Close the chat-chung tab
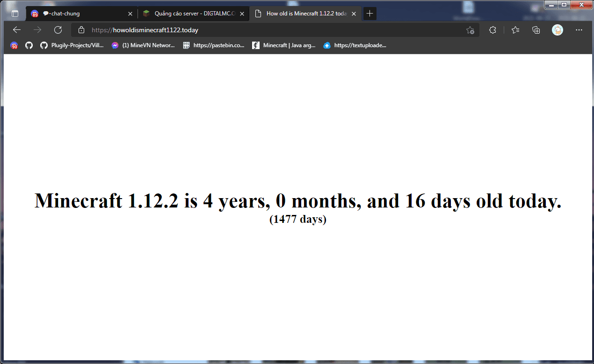This screenshot has height=364, width=594. pyautogui.click(x=130, y=14)
